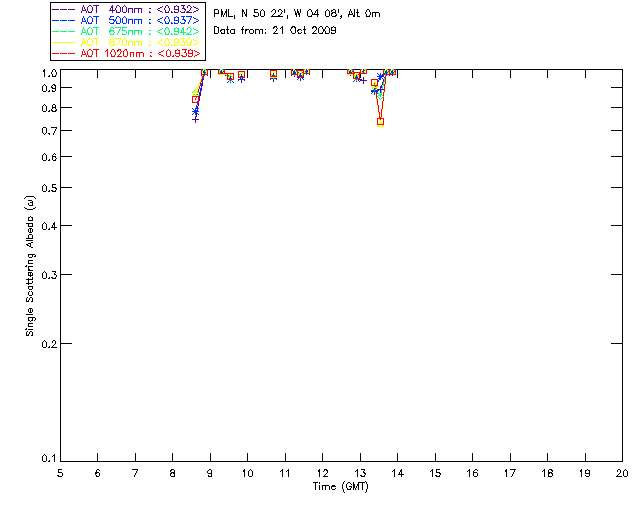Click the 20 tick label on time axis

coord(622,473)
